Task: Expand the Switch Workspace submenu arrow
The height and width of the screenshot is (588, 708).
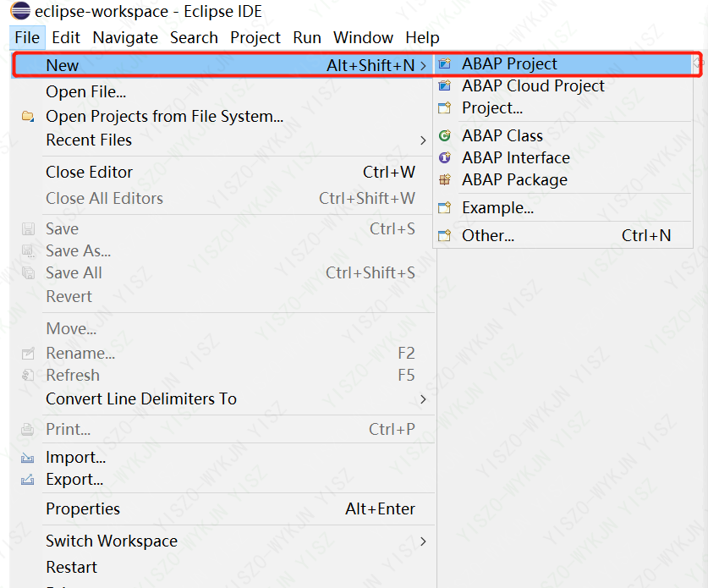Action: (422, 541)
